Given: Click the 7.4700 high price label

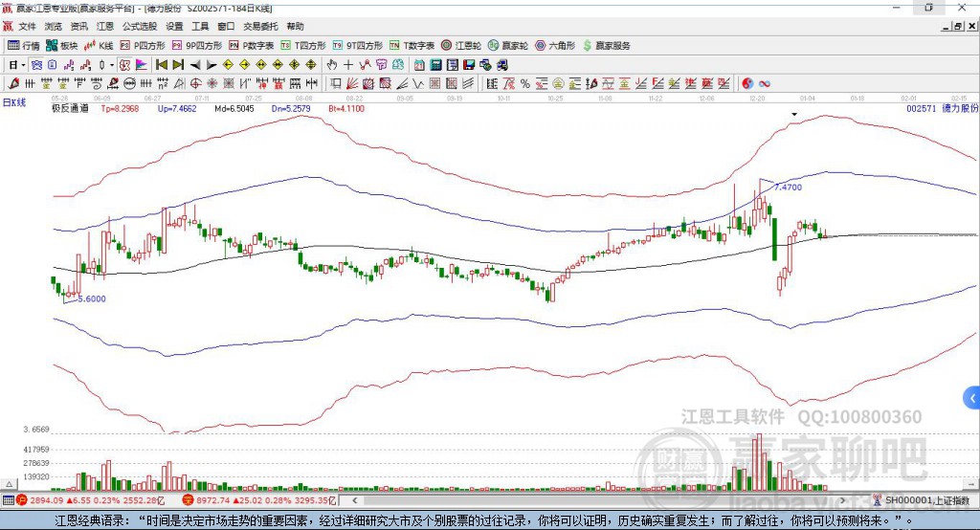Looking at the screenshot, I should click(789, 187).
